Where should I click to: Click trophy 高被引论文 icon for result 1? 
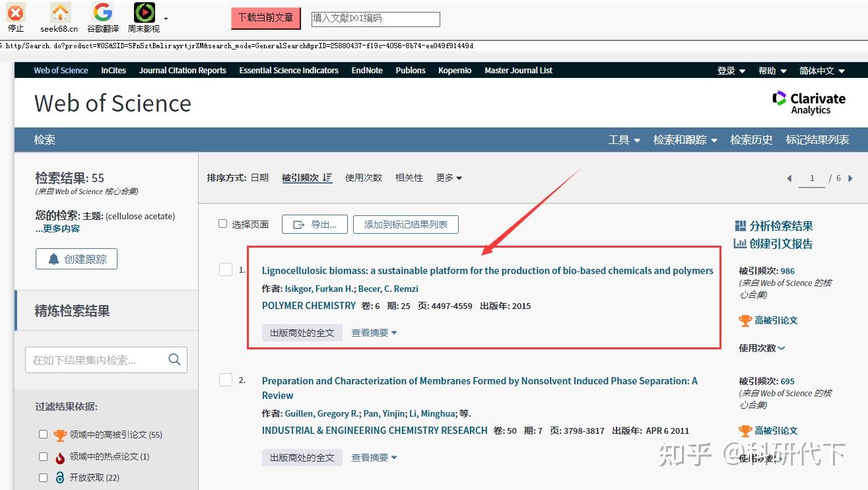(x=745, y=320)
